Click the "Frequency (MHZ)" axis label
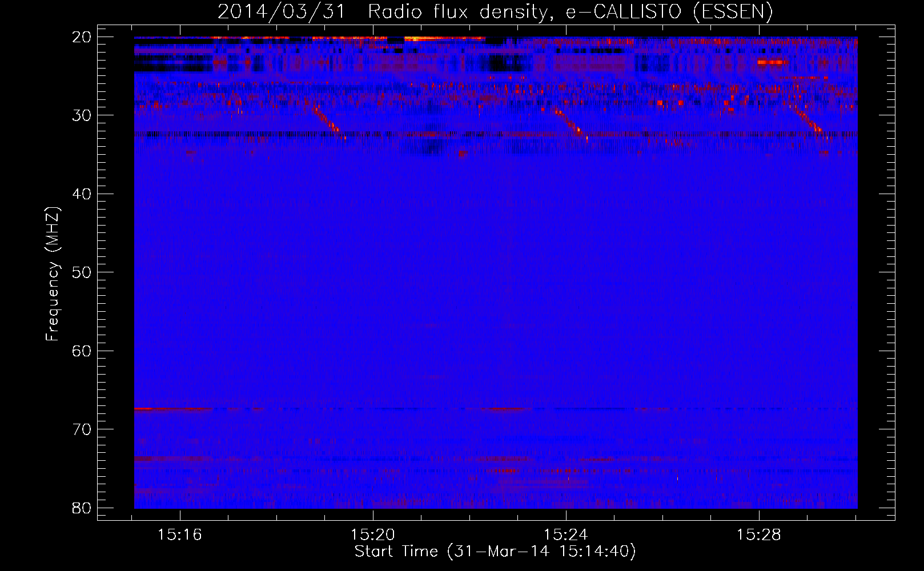Viewport: 924px width, 571px height. coord(53,274)
